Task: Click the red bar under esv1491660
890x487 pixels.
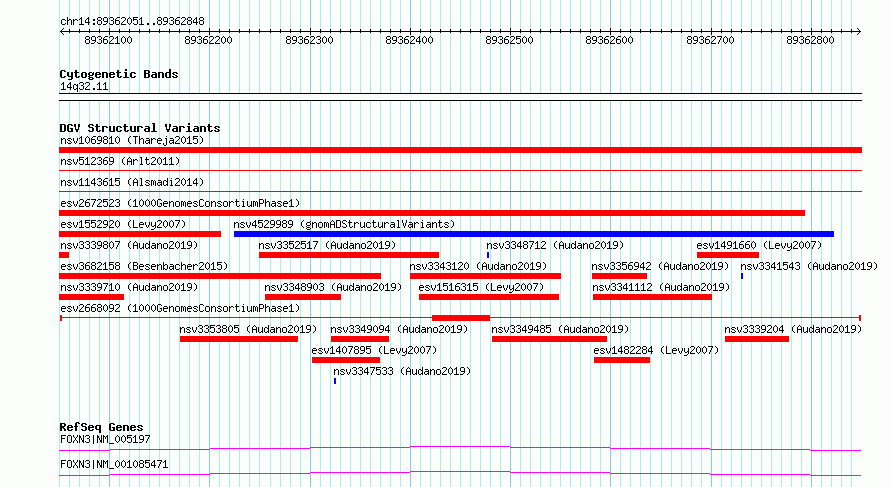Action: click(x=728, y=255)
